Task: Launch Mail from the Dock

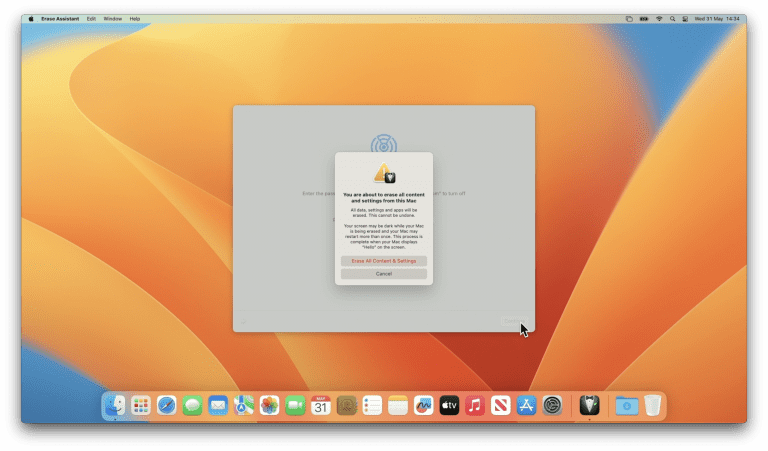Action: 218,405
